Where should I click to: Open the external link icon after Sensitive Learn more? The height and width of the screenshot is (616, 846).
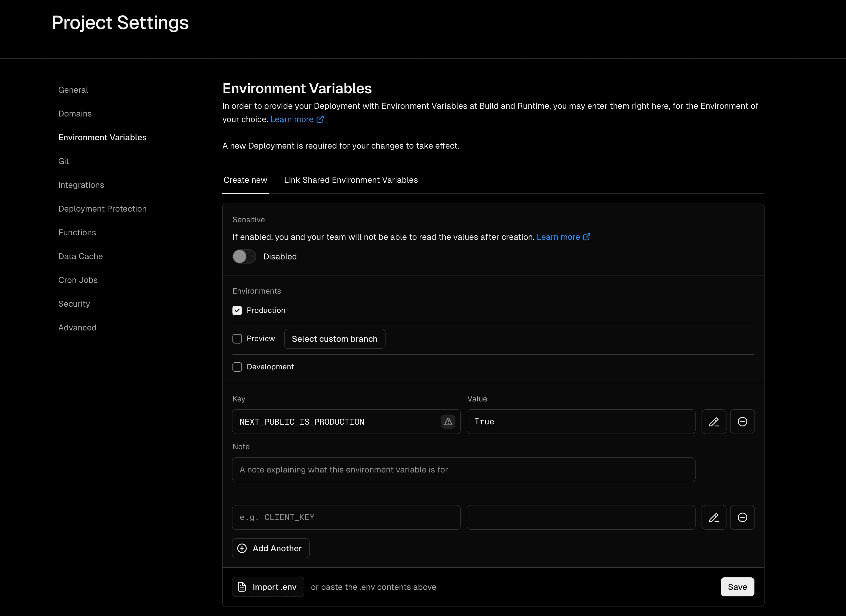587,237
